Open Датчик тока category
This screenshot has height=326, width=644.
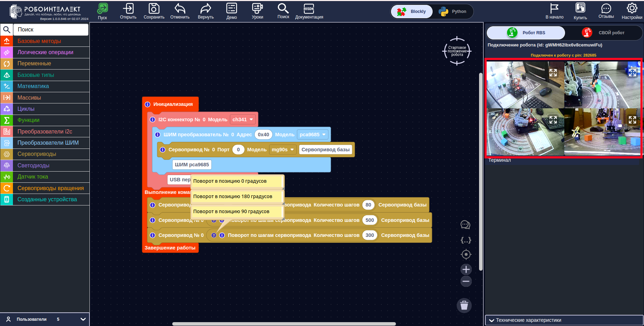pos(45,176)
